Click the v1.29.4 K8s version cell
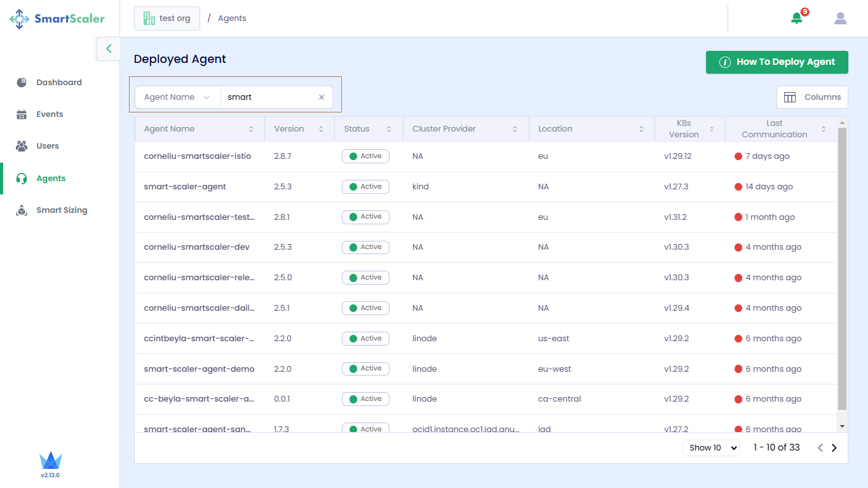 677,308
